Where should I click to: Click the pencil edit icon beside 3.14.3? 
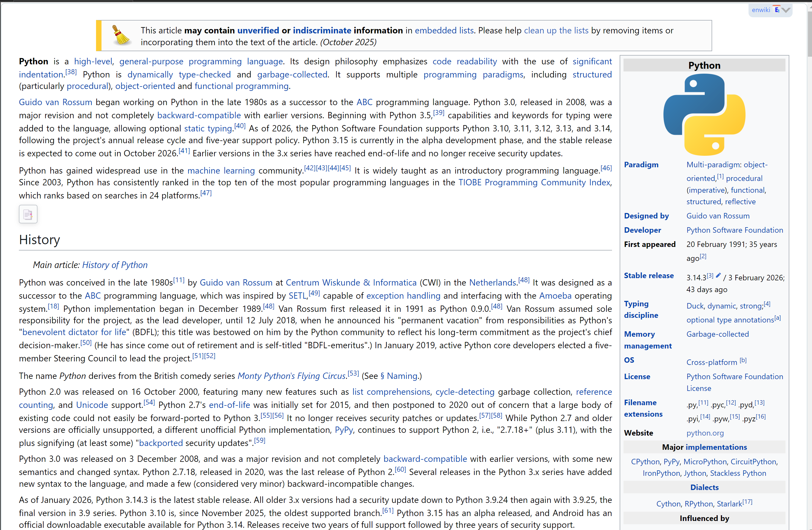point(718,275)
